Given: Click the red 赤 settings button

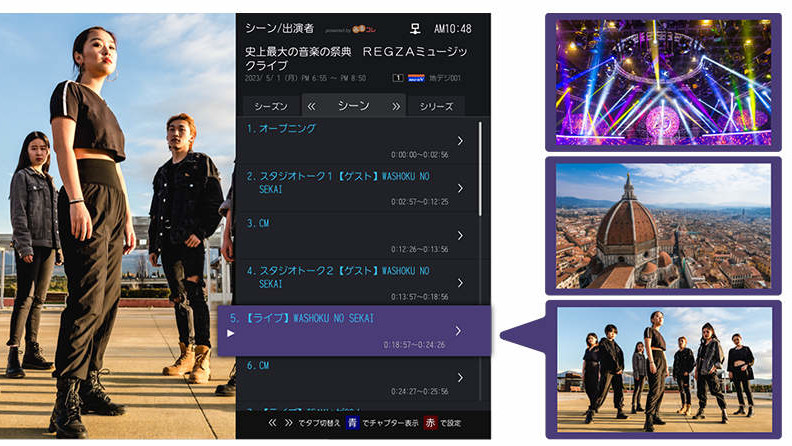Looking at the screenshot, I should point(430,424).
